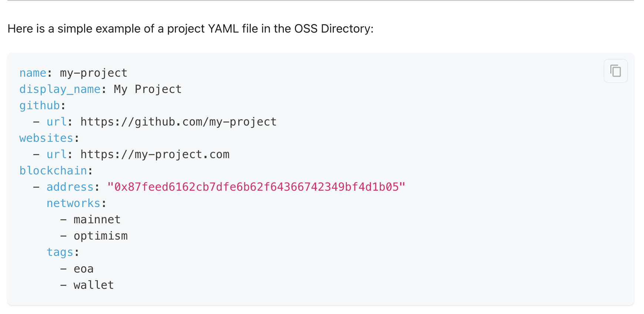Click the red blockchain address string
Screen dimensions: 644x314
[x=256, y=187]
